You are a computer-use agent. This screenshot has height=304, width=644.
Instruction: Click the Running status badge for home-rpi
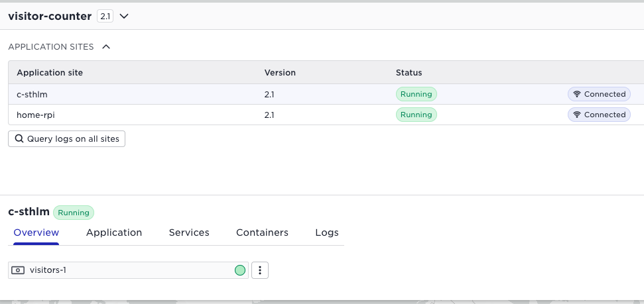tap(416, 115)
